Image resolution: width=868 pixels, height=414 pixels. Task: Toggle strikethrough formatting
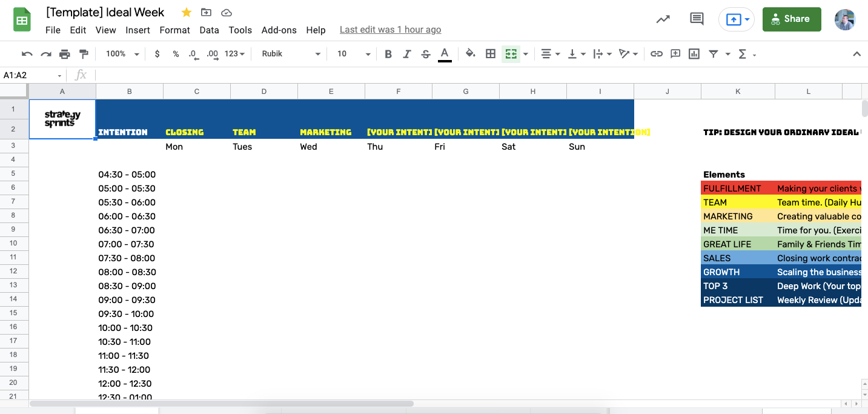pos(426,54)
